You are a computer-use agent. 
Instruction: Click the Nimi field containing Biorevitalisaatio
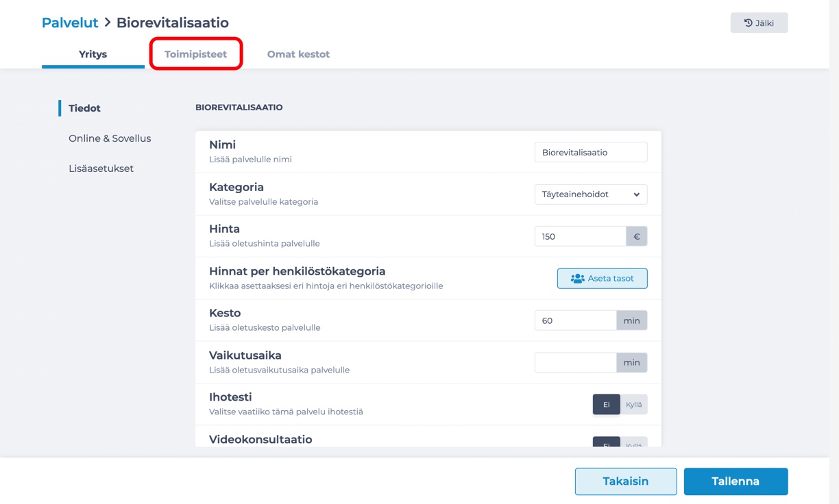[591, 152]
